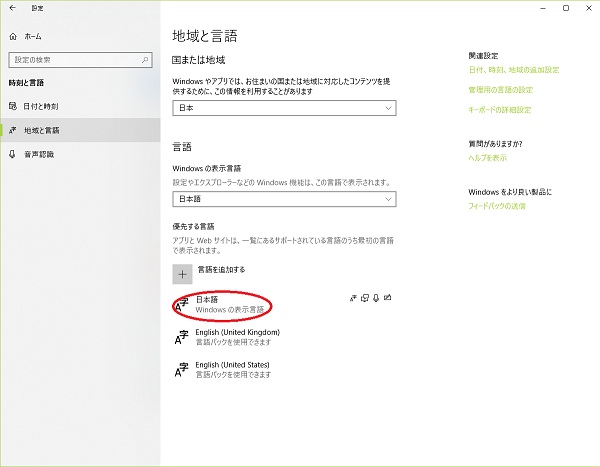600x467 pixels.
Task: Click the language icon beside 地域と言語 in the sidebar
Action: [x=13, y=130]
